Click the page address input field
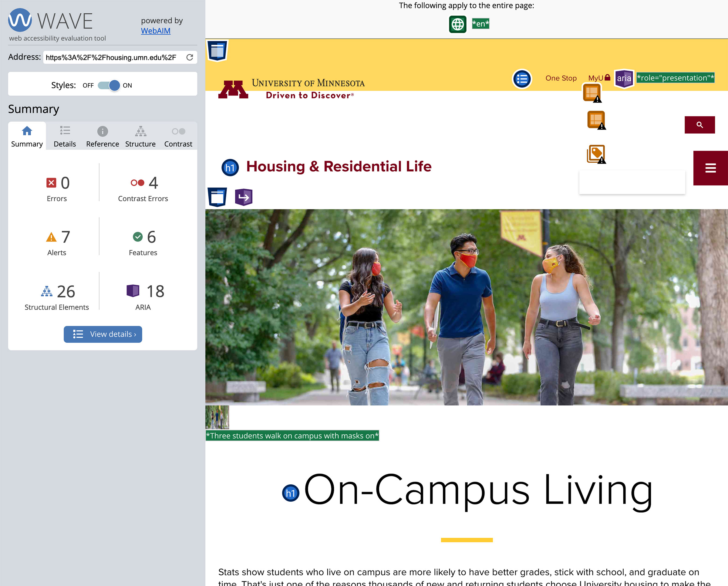728x586 pixels. [111, 57]
